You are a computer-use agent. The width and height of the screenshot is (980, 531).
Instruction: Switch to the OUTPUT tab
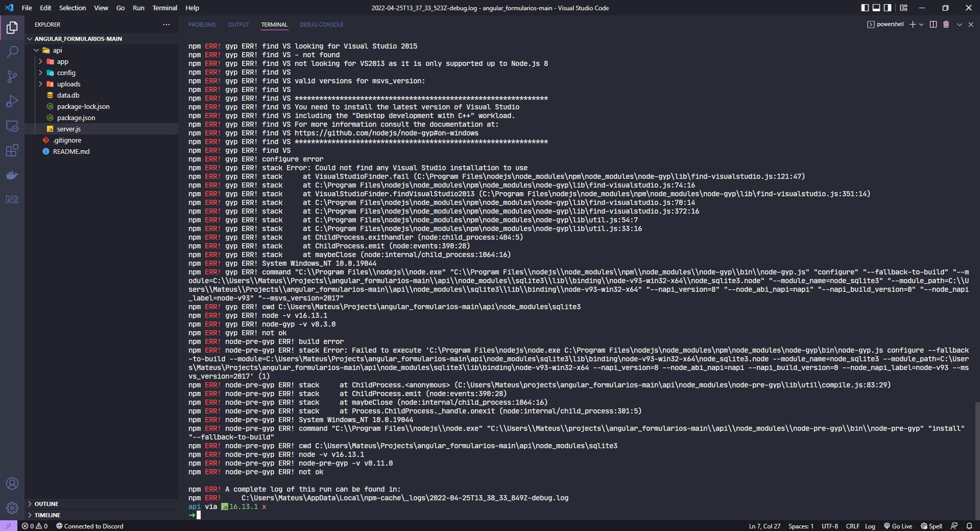pyautogui.click(x=238, y=25)
